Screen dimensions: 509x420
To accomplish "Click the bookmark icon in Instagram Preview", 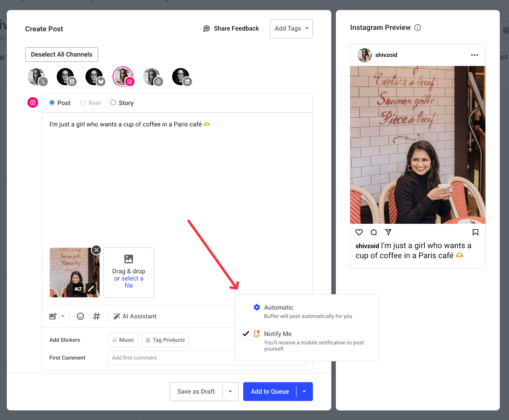I will coord(476,232).
